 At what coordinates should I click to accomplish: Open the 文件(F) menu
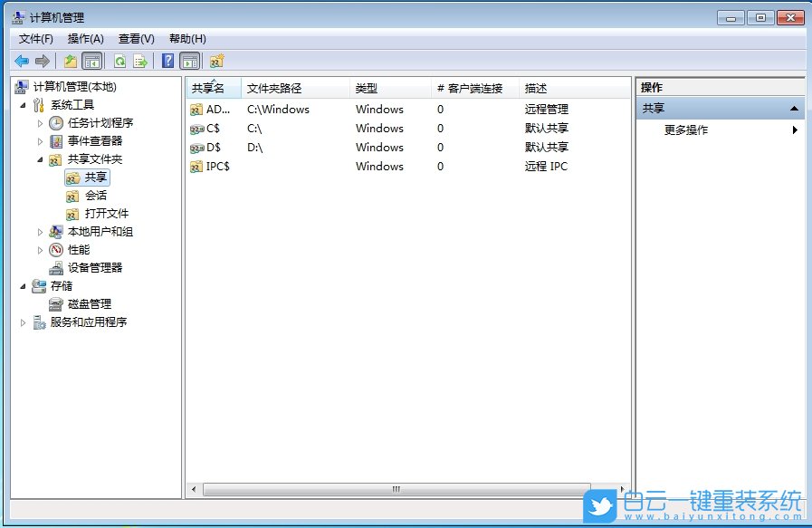coord(35,38)
